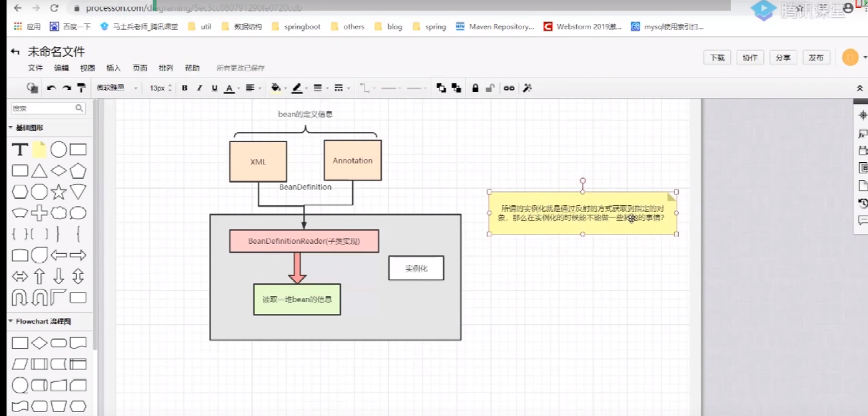Click the Annotation box in diagram

click(x=352, y=160)
